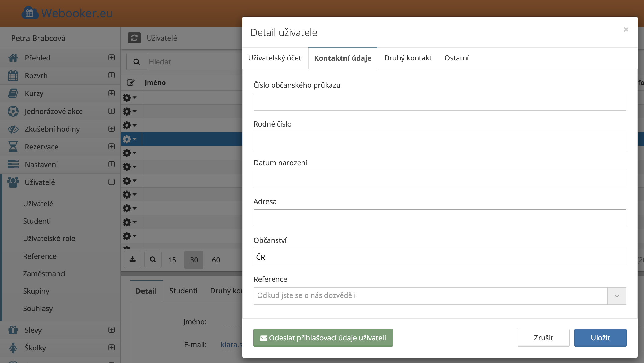
Task: Click the refresh icon next to Uživatelé
Action: [x=134, y=38]
